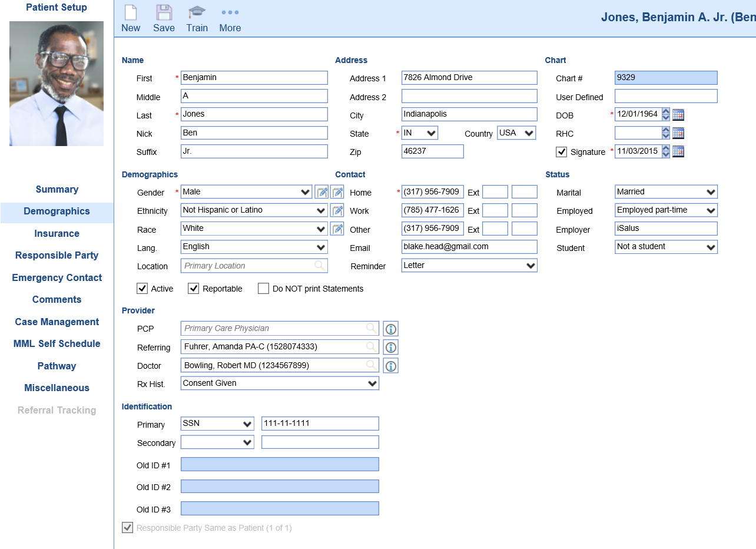Image resolution: width=756 pixels, height=549 pixels.
Task: Open the State dropdown showing IN
Action: (x=420, y=133)
